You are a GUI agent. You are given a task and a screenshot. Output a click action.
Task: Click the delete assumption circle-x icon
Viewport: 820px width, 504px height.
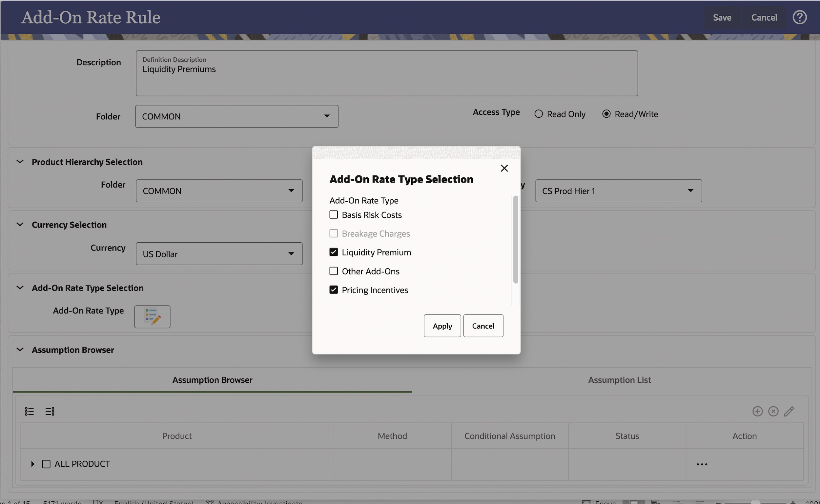(773, 411)
